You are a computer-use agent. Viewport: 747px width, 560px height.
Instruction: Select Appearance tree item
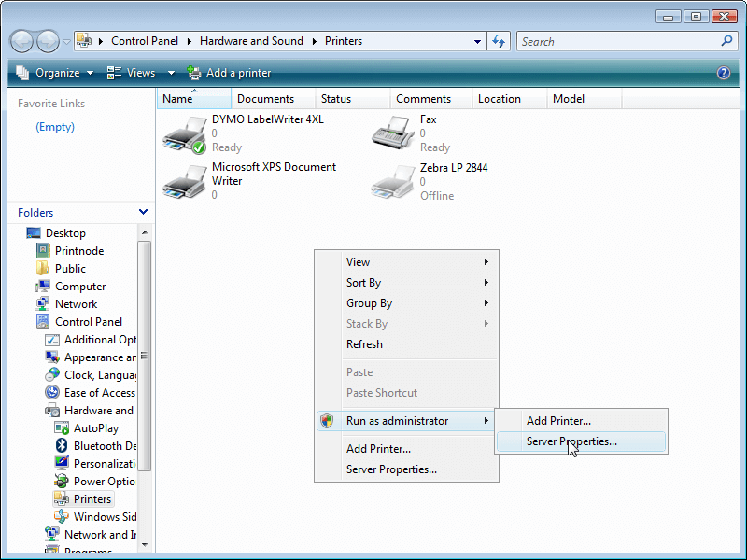coord(90,357)
